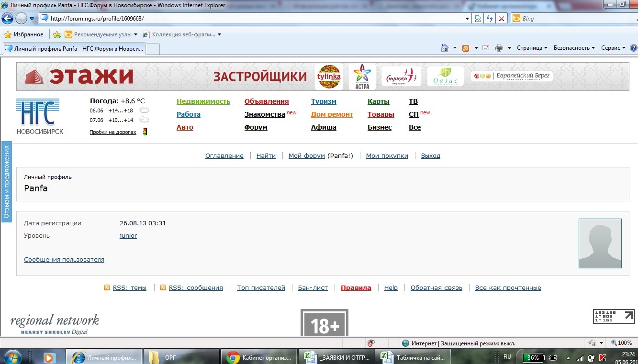
Task: Switch to Chrome Кабинет организ... taskbar window
Action: point(259,357)
